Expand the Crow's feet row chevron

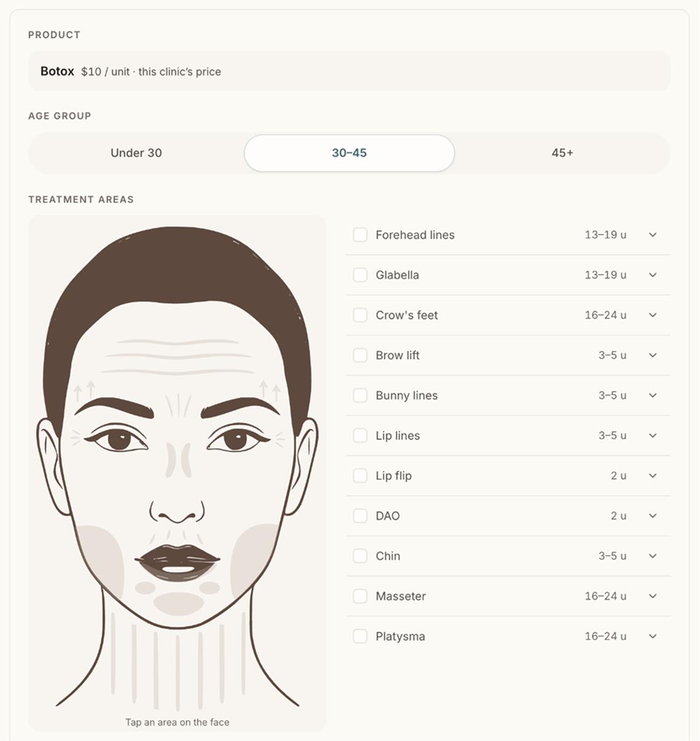tap(653, 315)
